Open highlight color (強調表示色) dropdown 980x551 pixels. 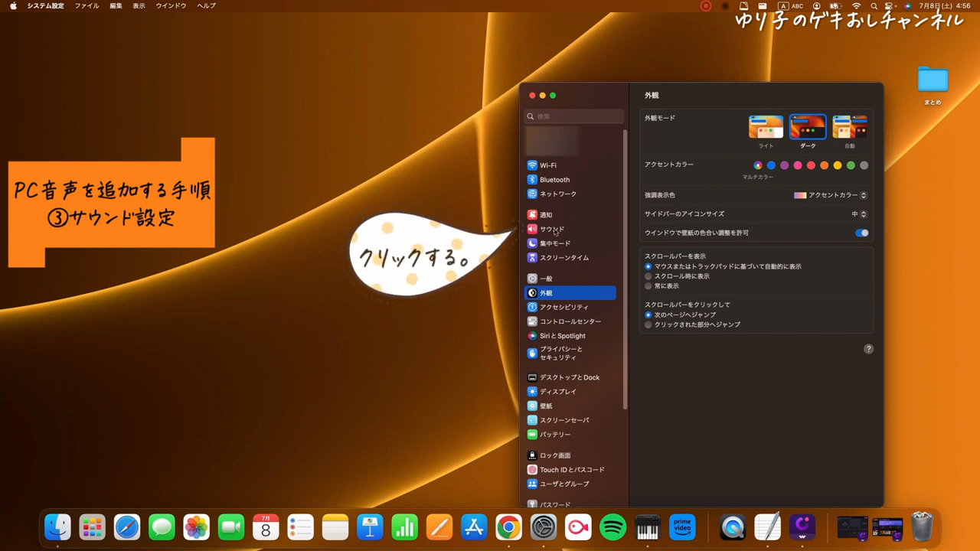(831, 195)
